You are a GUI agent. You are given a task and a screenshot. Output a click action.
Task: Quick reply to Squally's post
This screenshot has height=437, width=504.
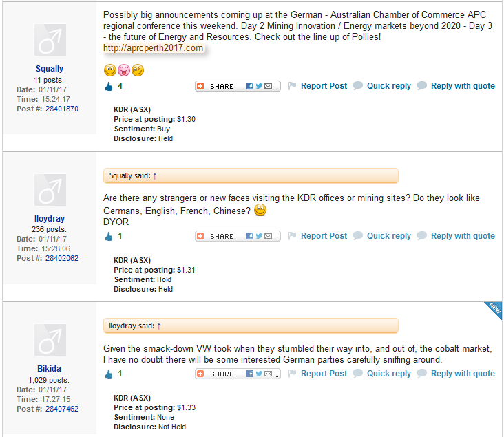click(x=388, y=86)
